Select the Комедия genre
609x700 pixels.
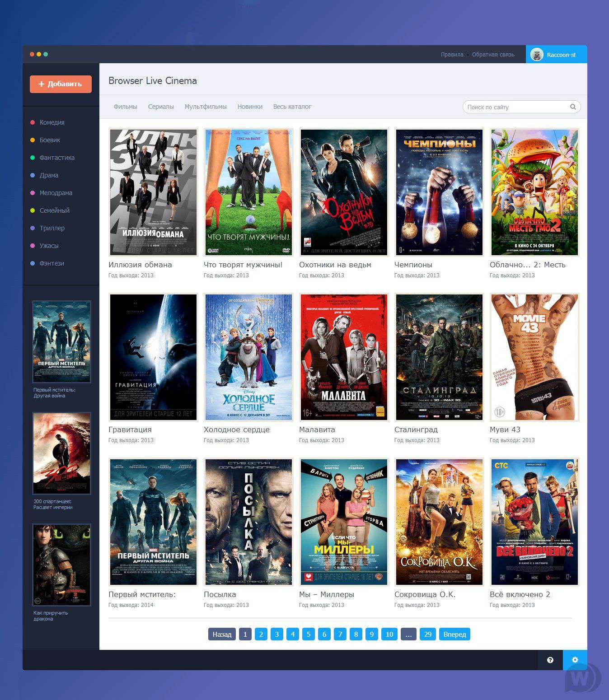pos(52,122)
